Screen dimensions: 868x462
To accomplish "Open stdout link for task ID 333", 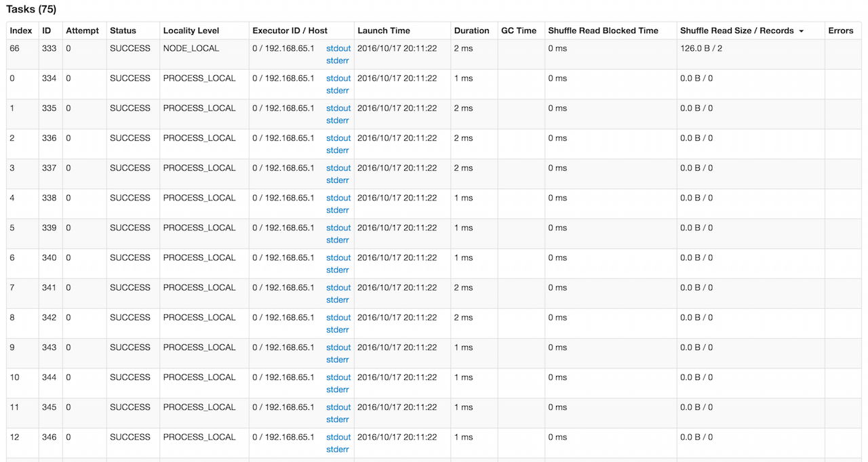I will pyautogui.click(x=338, y=49).
